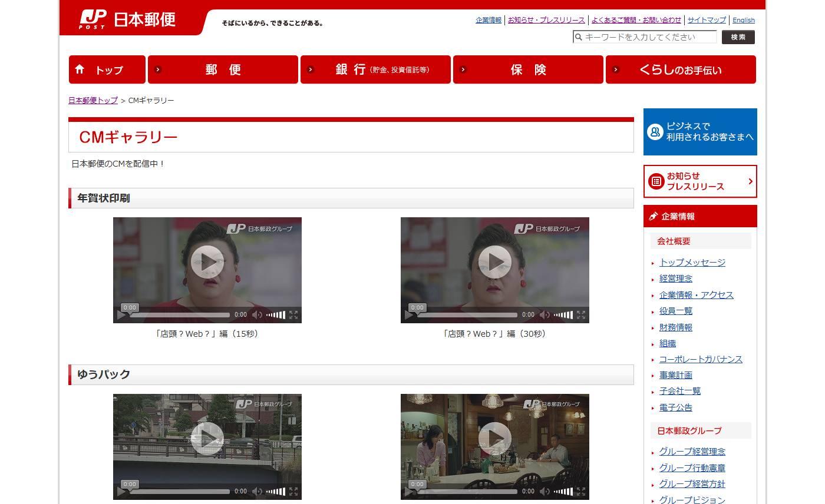Play the 「店頭？Web？」編（30秒） video
The height and width of the screenshot is (504, 825).
click(x=495, y=262)
